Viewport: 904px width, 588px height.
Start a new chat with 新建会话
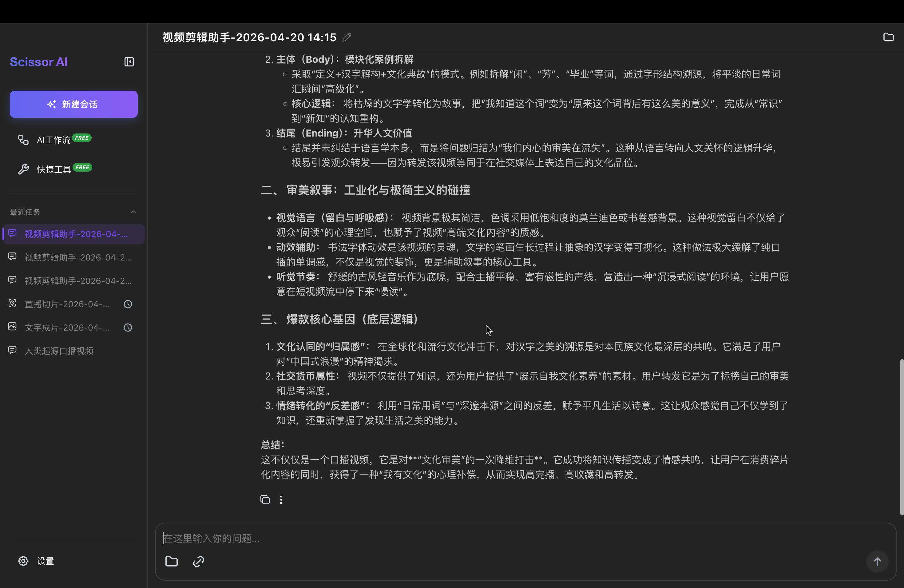[73, 104]
